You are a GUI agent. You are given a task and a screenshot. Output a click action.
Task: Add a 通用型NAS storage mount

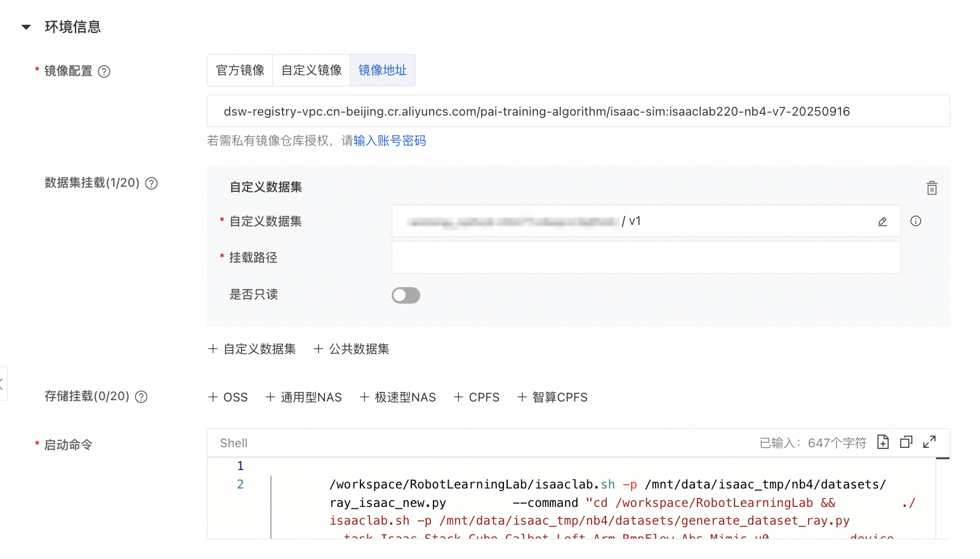coord(303,397)
